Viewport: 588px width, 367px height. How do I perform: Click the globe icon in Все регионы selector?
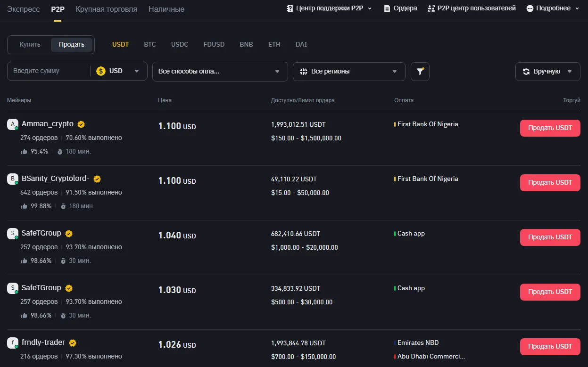point(304,71)
